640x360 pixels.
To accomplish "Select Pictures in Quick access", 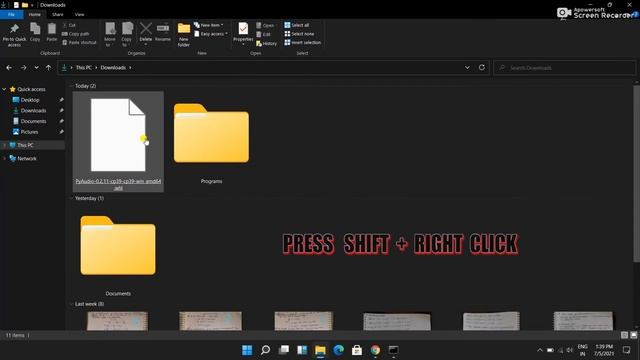I will [x=29, y=132].
